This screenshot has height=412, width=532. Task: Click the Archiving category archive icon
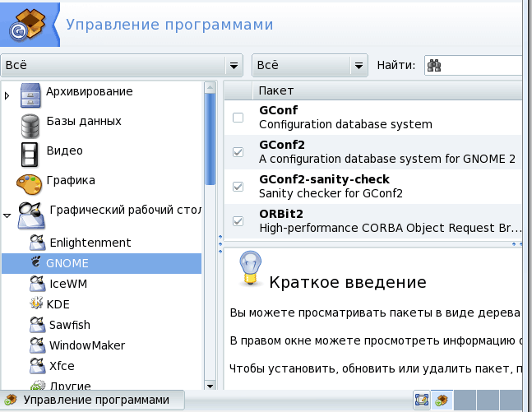[30, 95]
